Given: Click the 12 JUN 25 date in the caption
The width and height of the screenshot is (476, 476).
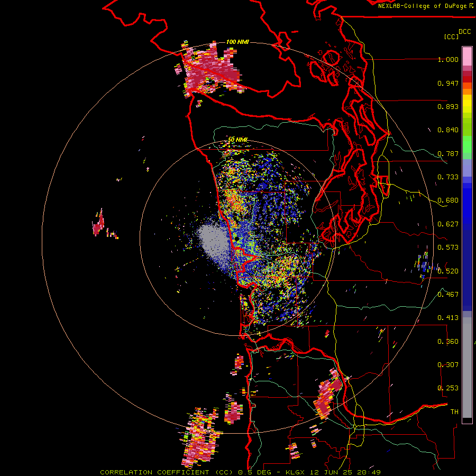Looking at the screenshot, I should pyautogui.click(x=331, y=472).
